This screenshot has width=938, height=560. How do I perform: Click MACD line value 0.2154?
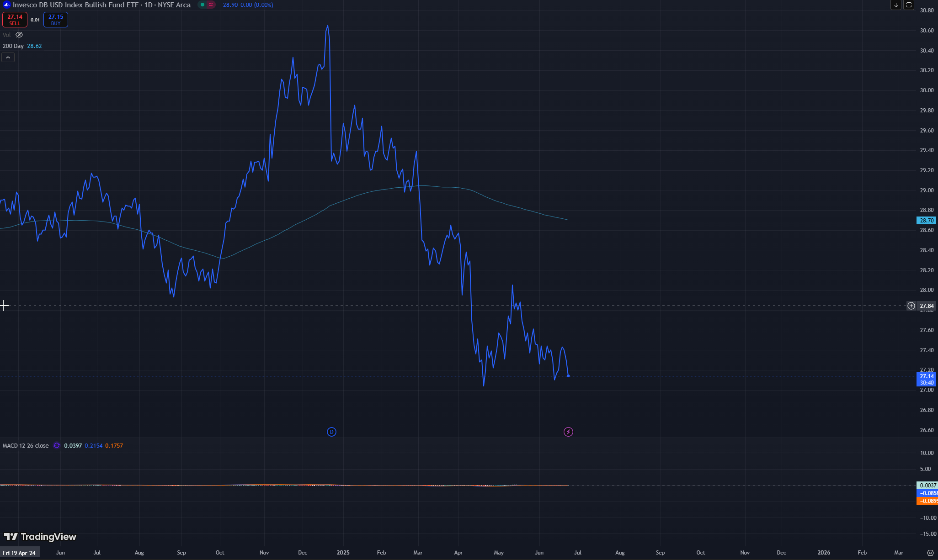point(94,445)
